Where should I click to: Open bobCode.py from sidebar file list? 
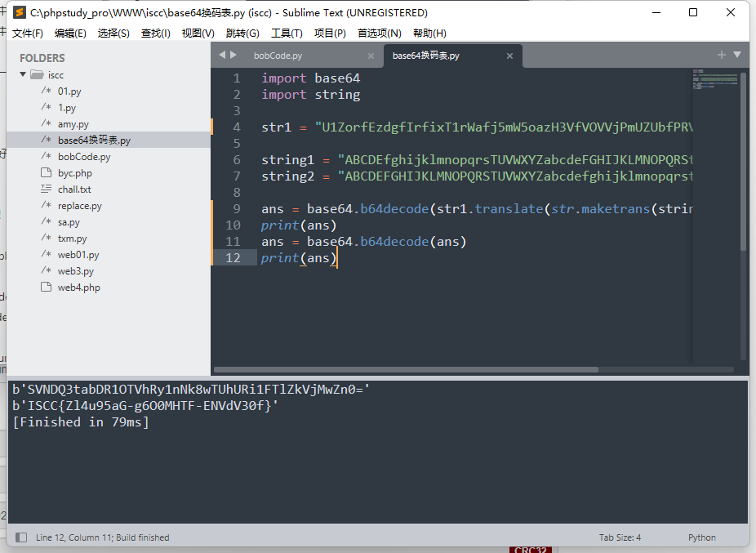pos(84,157)
